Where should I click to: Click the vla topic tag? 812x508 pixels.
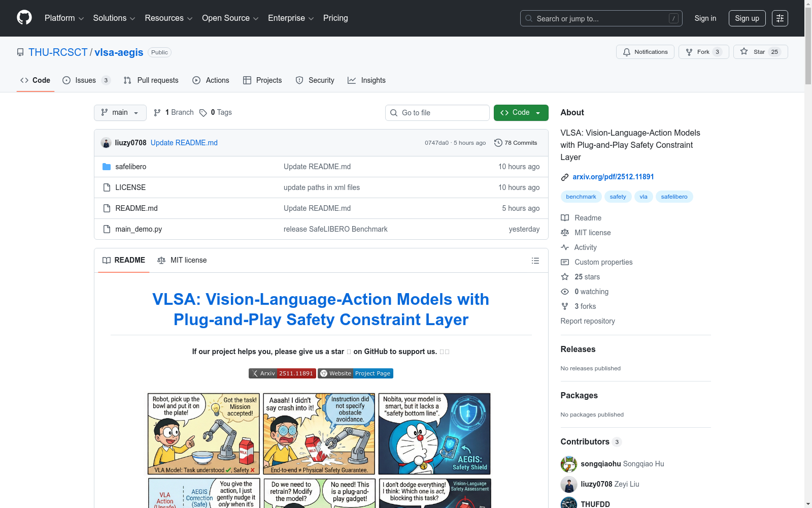pos(644,197)
